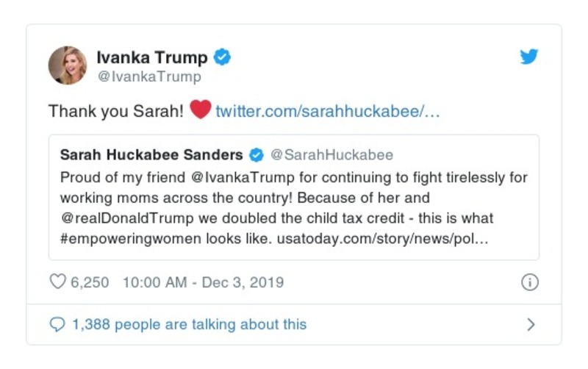Open the "Ivanka Trump" display name link

152,57
